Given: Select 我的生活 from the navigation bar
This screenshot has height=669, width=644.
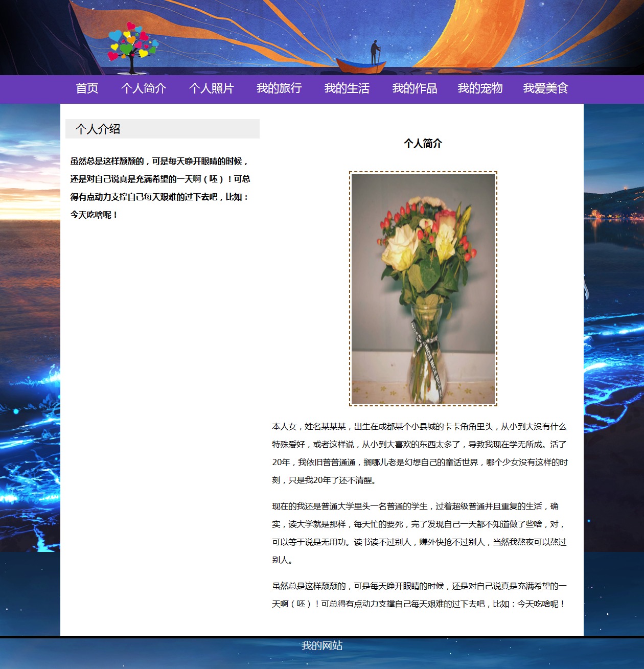Looking at the screenshot, I should coord(347,88).
